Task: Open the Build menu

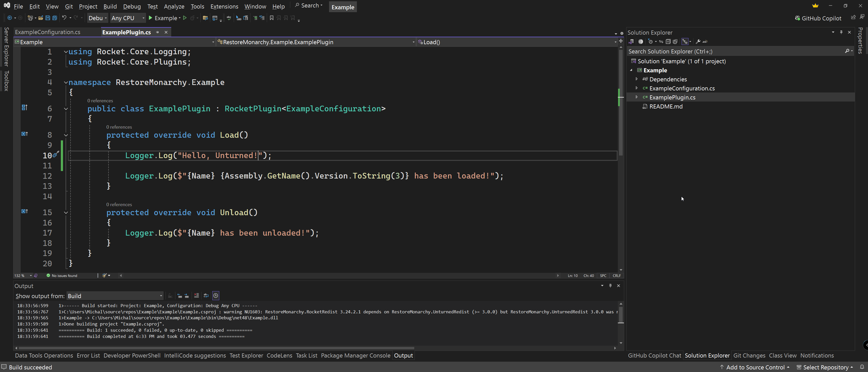Action: (110, 6)
